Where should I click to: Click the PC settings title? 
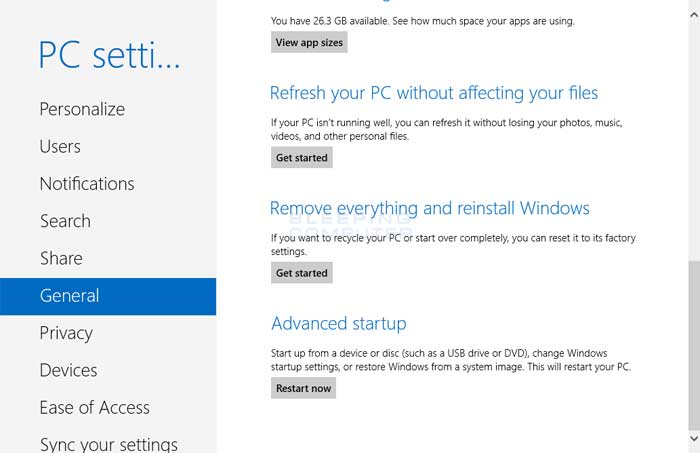click(x=109, y=55)
